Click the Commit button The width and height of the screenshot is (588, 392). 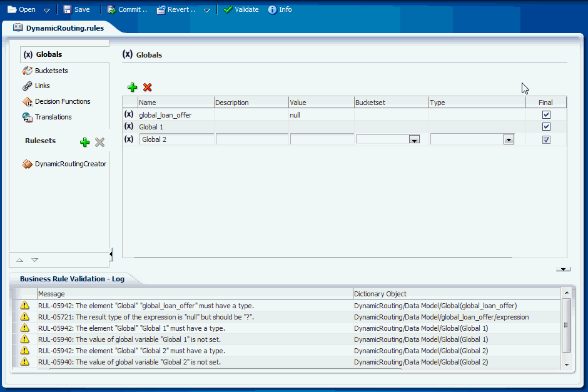(x=128, y=9)
